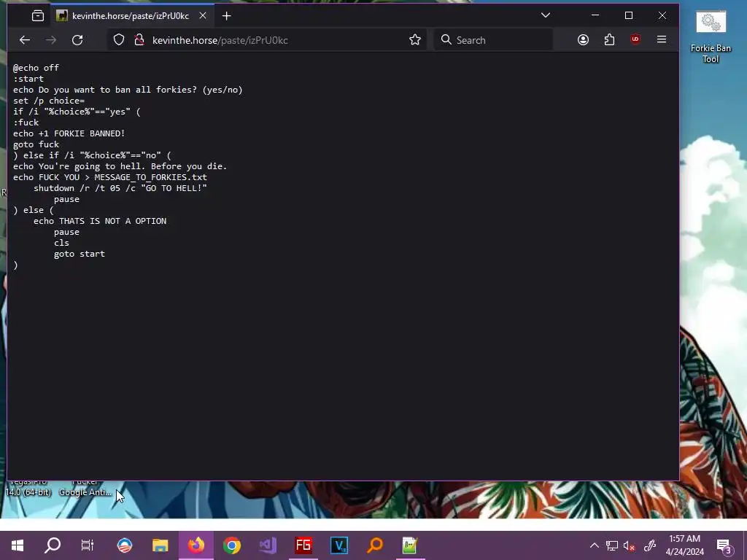Open the taskbar app with the Obama-style logo
Viewport: 747px width, 560px height.
[x=124, y=545]
